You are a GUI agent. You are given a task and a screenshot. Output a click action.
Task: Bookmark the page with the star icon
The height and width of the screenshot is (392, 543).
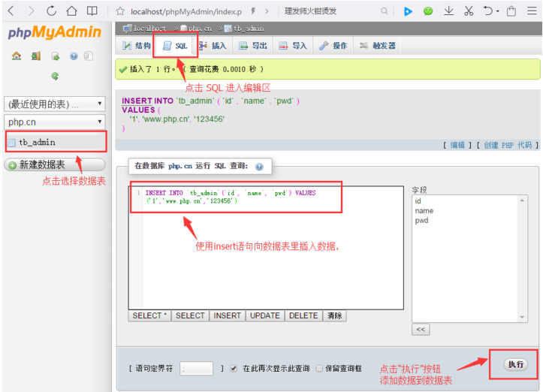tap(120, 11)
